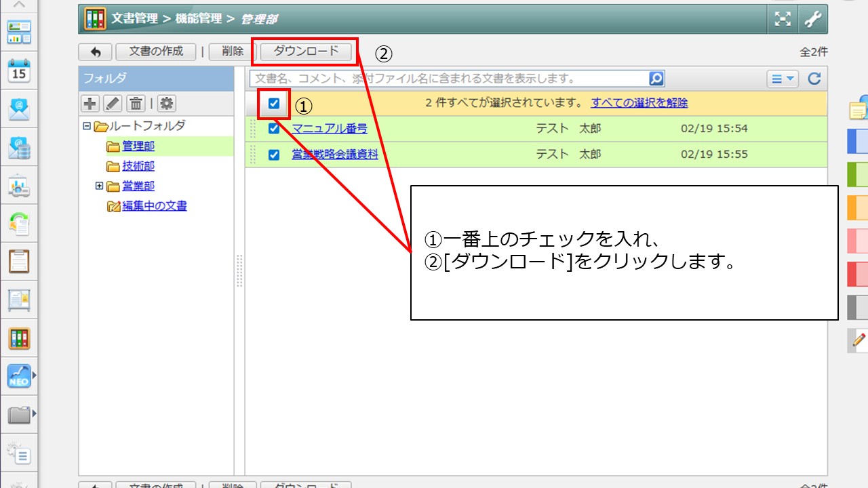Open the brown clipboard icon in sidebar

pyautogui.click(x=19, y=262)
